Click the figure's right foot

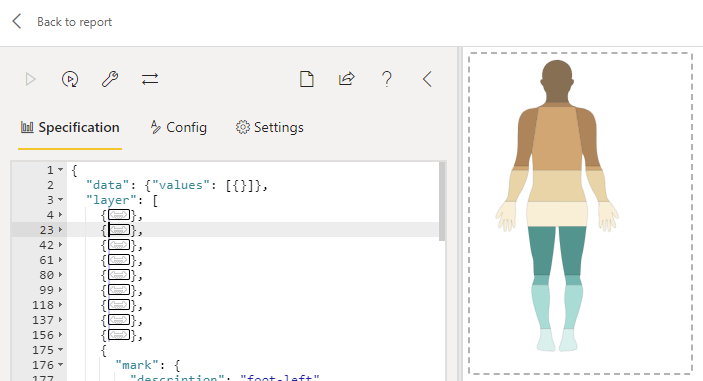pyautogui.click(x=568, y=340)
